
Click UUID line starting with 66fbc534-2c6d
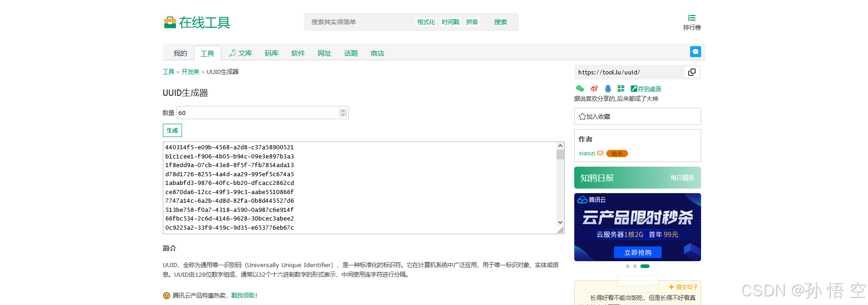pos(229,219)
